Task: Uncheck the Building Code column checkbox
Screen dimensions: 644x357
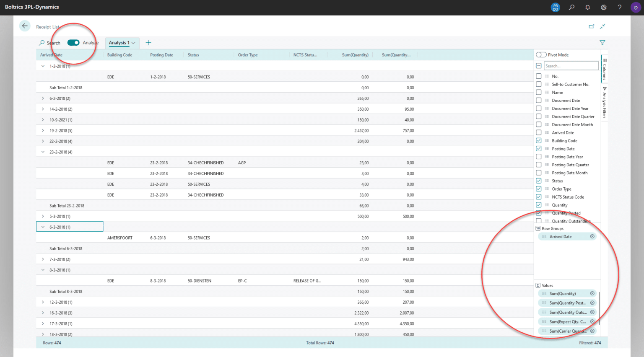Action: (x=539, y=140)
